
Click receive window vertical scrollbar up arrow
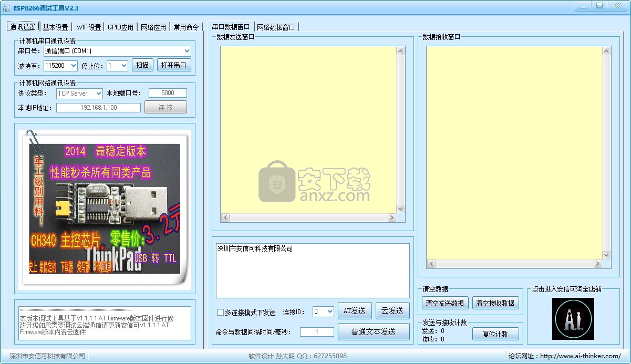point(607,51)
